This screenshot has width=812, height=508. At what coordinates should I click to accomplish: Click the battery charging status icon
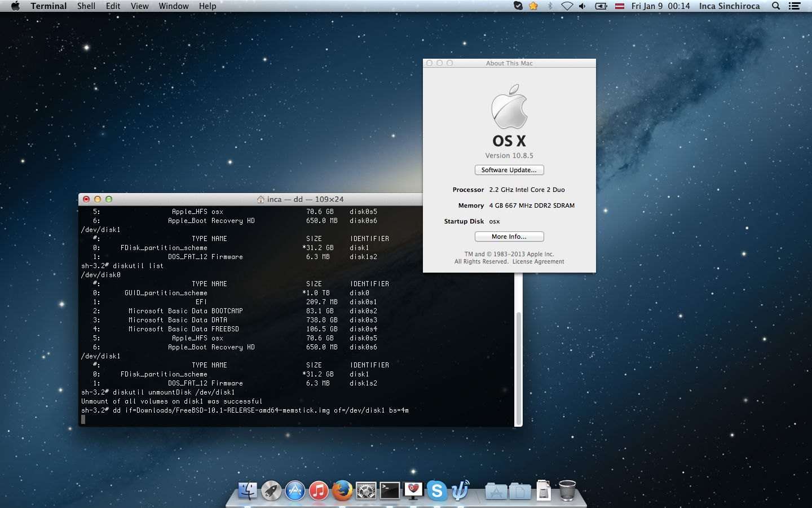pos(601,6)
